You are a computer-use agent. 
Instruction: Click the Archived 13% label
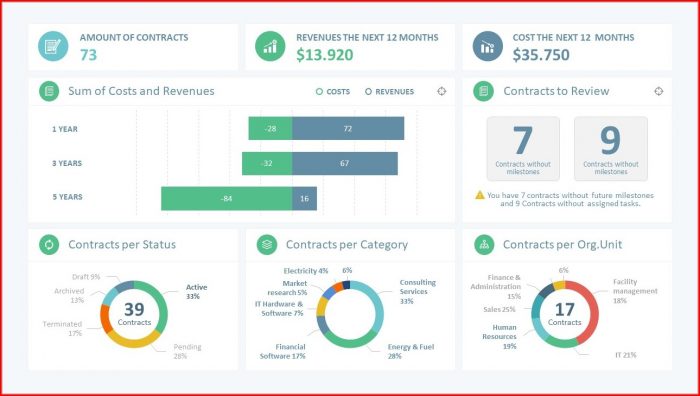point(69,296)
